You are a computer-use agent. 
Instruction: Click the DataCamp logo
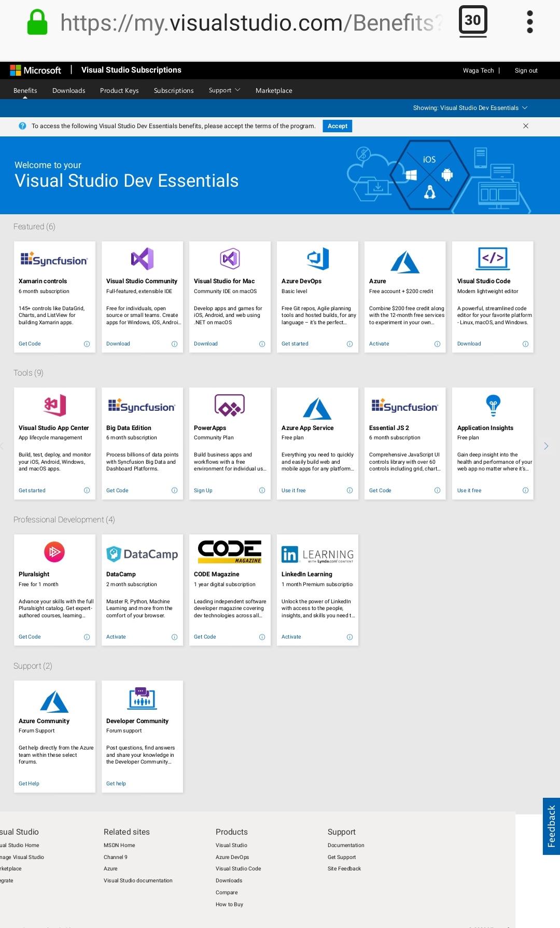142,554
